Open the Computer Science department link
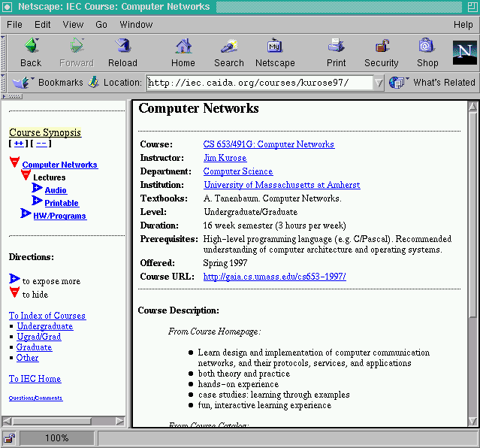The width and height of the screenshot is (480, 448). point(238,171)
